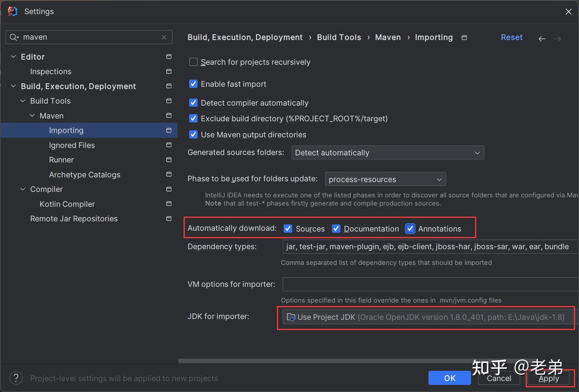Open Archetype Catalogs settings page
579x392 pixels.
coord(84,174)
